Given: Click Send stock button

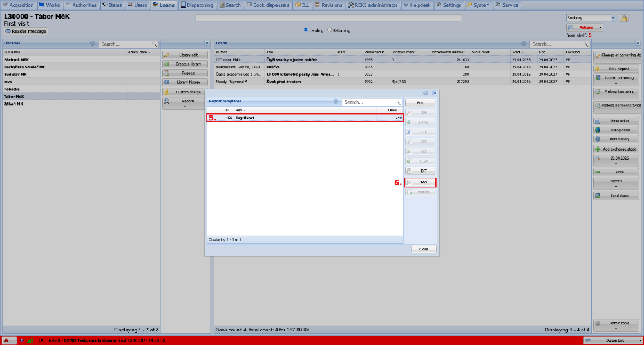Looking at the screenshot, I should [616, 196].
